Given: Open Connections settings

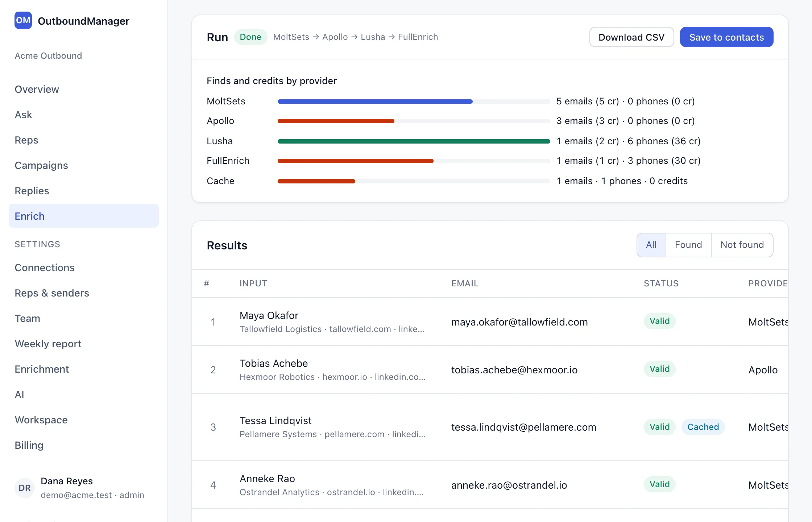Looking at the screenshot, I should (x=84, y=268).
